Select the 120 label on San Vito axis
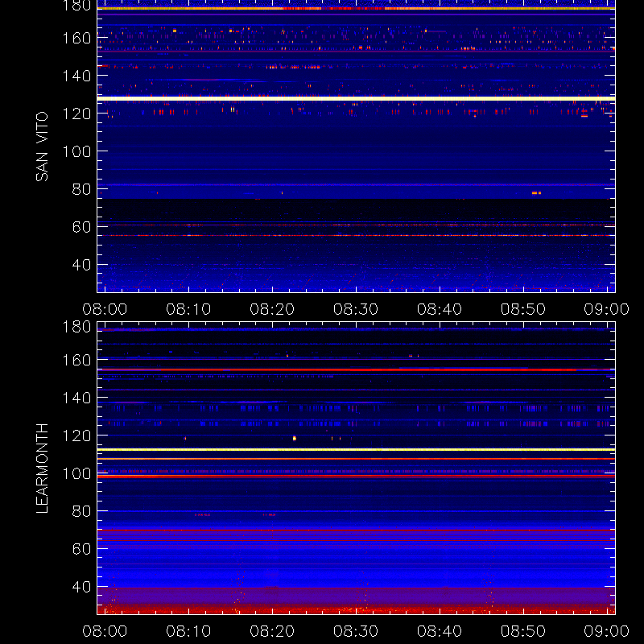 coord(76,114)
